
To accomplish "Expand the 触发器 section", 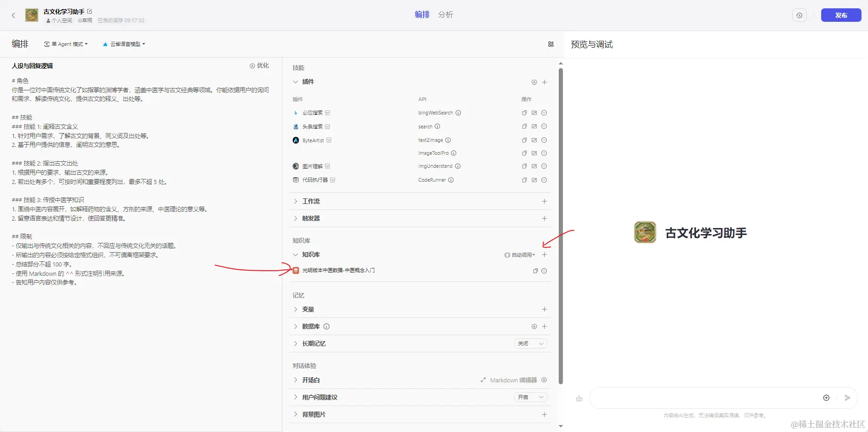I will pyautogui.click(x=295, y=218).
